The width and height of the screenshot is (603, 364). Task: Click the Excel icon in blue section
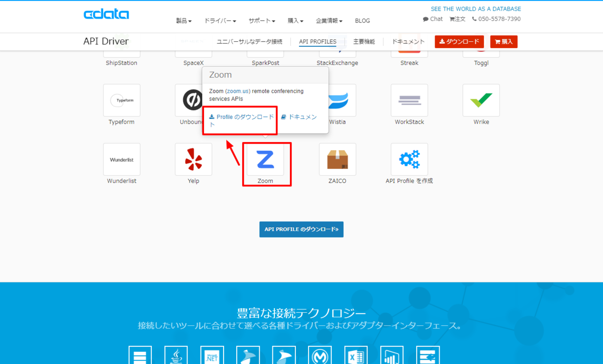(x=356, y=355)
